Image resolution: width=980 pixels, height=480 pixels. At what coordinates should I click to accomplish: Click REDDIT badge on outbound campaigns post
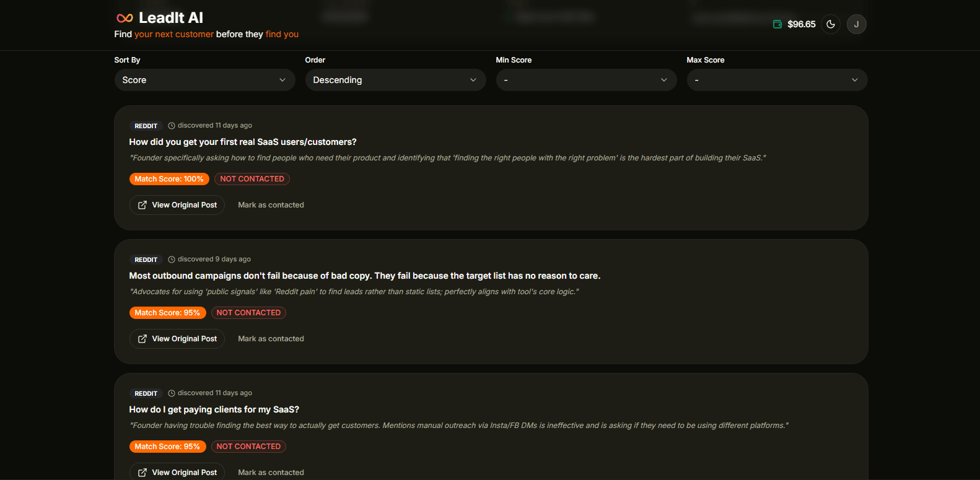(146, 260)
